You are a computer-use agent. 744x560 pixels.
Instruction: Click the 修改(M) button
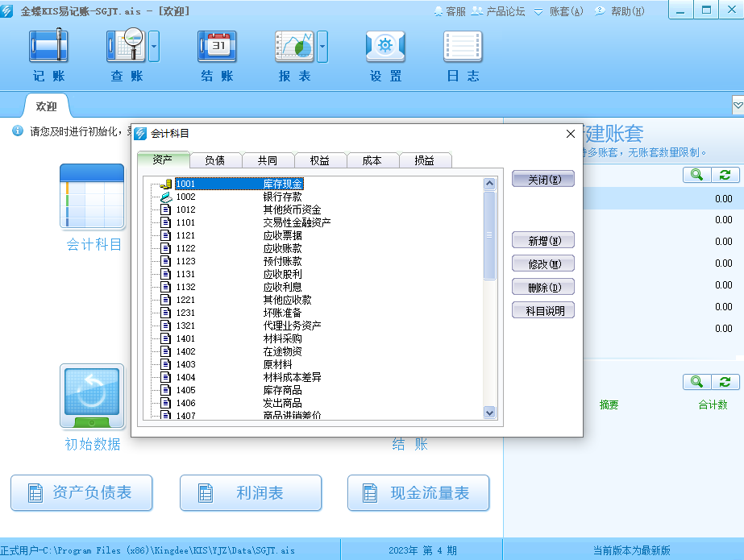pyautogui.click(x=543, y=263)
